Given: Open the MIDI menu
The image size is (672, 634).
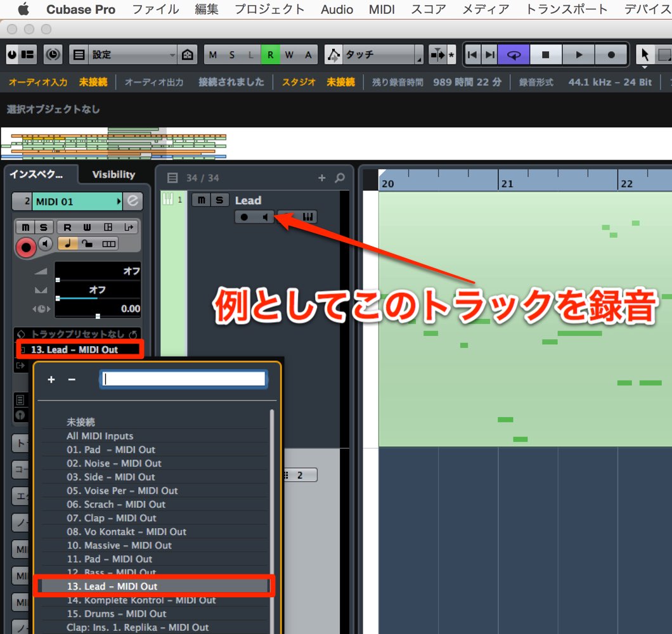Looking at the screenshot, I should tap(382, 10).
